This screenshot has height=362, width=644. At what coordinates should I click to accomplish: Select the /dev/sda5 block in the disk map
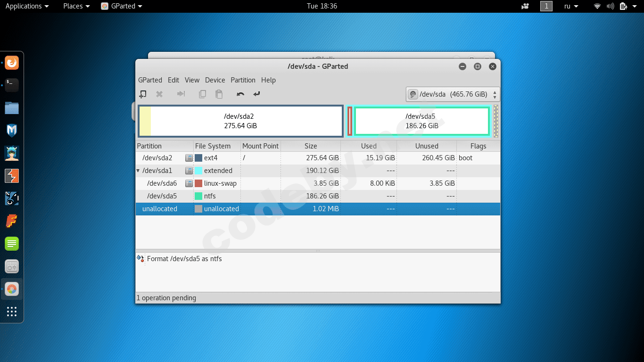coord(422,121)
